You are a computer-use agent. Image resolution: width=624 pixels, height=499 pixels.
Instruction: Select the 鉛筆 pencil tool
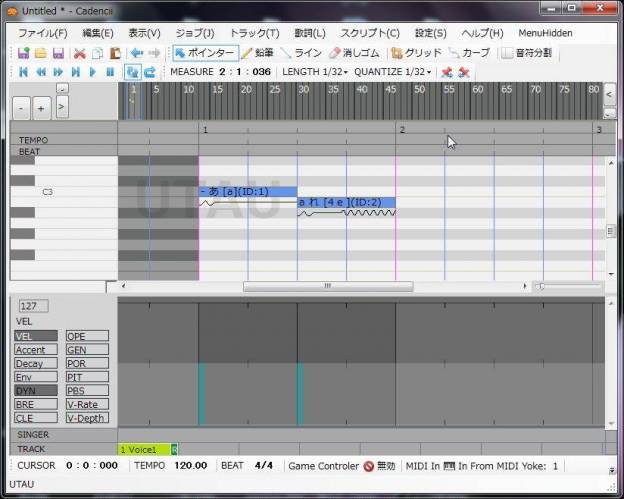click(x=257, y=53)
